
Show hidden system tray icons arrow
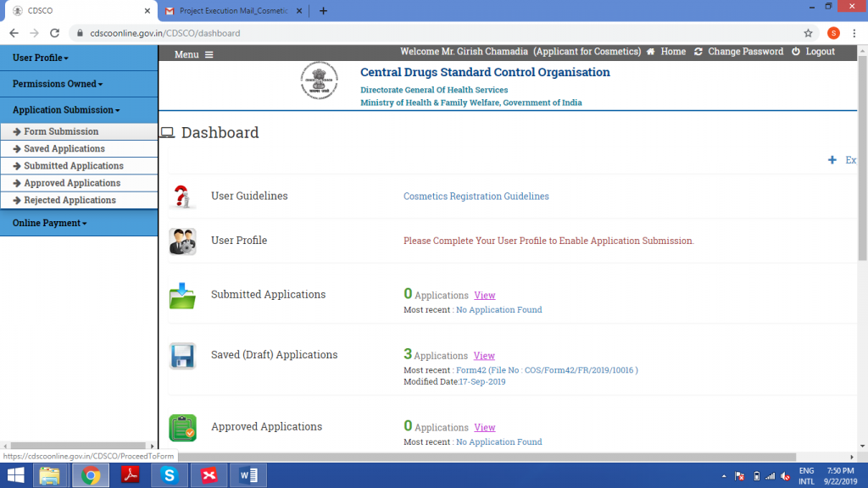[x=724, y=476]
